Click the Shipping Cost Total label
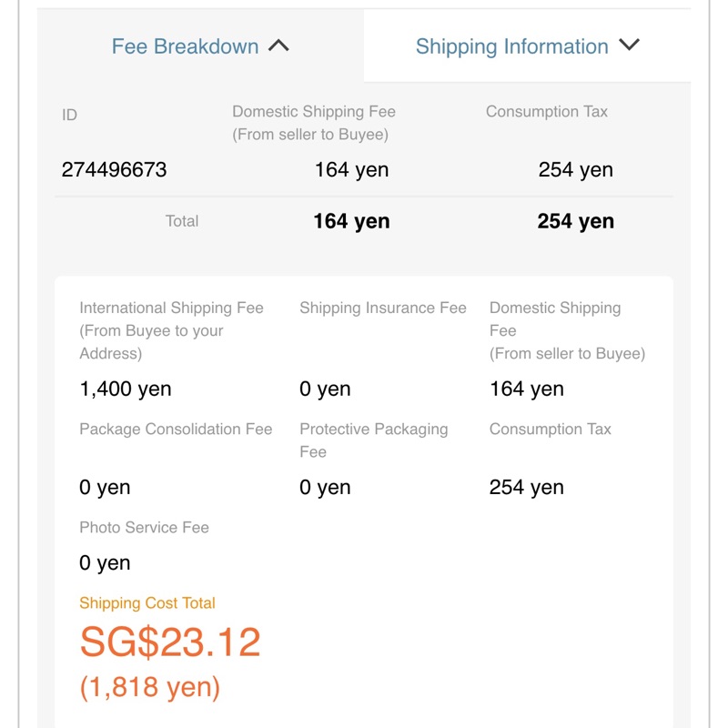This screenshot has height=728, width=728. 147,603
